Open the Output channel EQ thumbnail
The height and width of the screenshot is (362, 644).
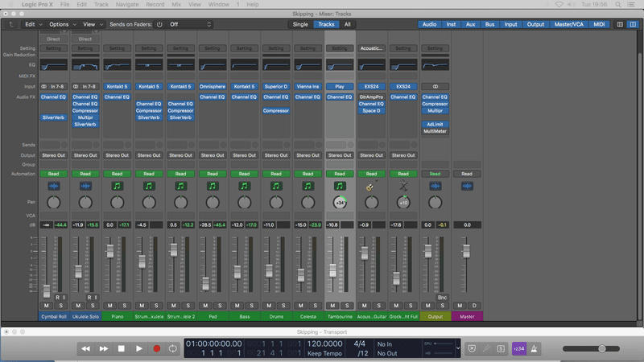pyautogui.click(x=435, y=65)
